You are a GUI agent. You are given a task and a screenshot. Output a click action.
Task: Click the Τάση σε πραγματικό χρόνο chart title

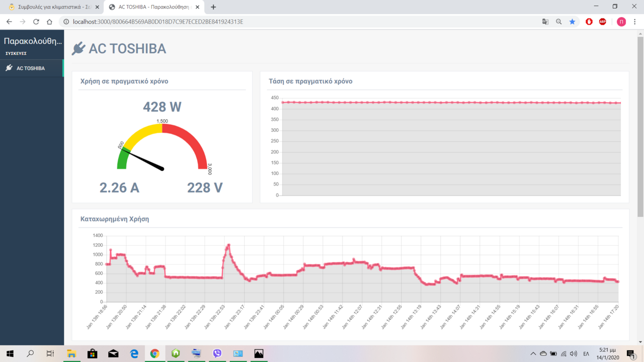310,81
